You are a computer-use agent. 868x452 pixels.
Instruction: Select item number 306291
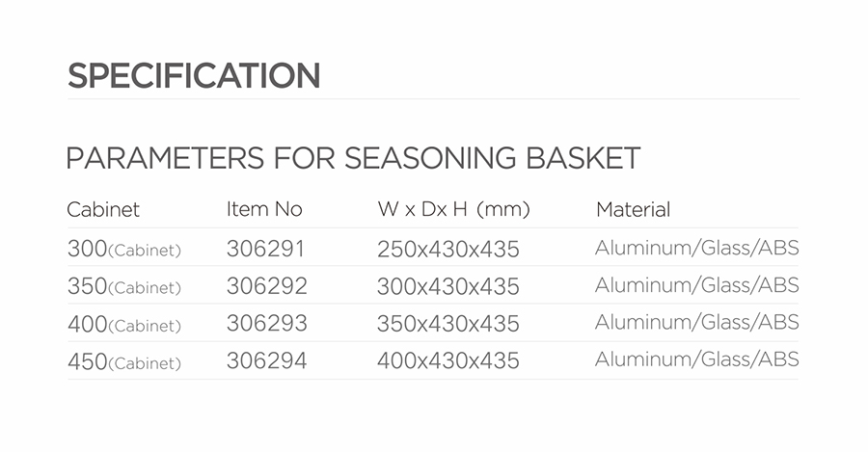[266, 249]
